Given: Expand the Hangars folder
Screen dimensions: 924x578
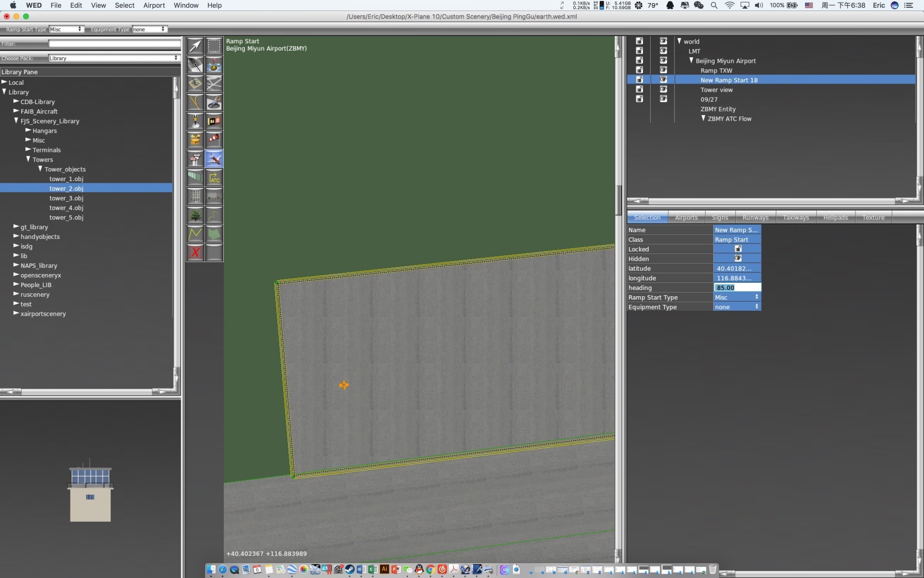Looking at the screenshot, I should tap(28, 131).
